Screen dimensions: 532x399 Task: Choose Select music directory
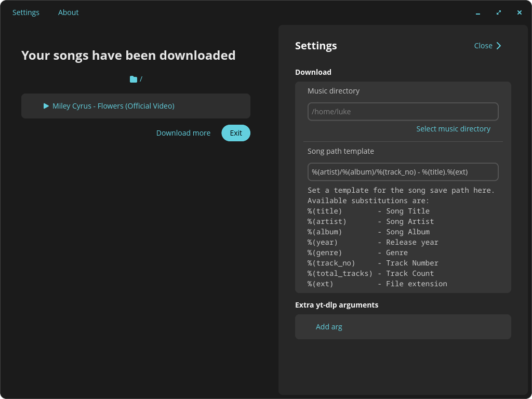pos(453,129)
